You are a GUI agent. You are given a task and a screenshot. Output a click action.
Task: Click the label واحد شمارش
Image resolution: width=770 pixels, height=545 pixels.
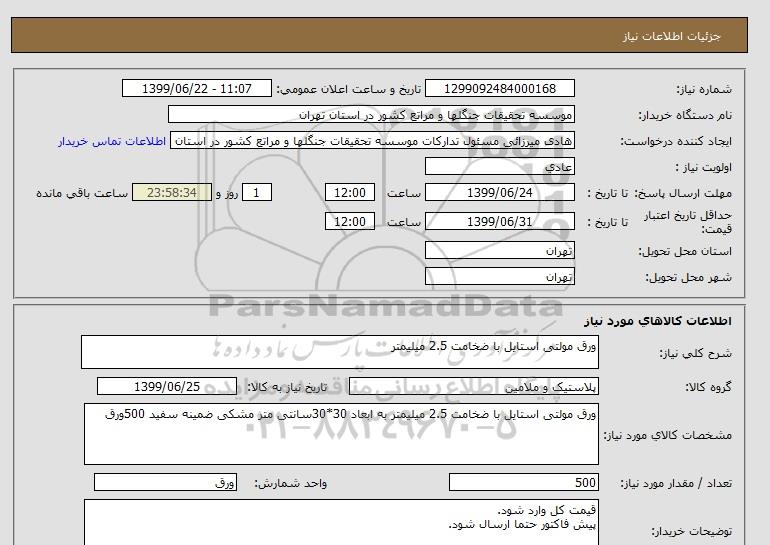291,484
